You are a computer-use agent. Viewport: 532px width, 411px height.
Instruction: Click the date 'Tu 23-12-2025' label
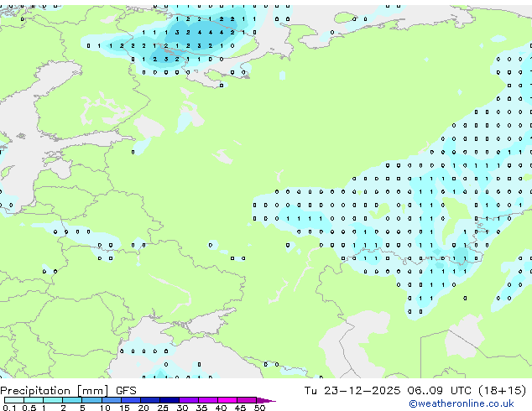[x=352, y=390]
